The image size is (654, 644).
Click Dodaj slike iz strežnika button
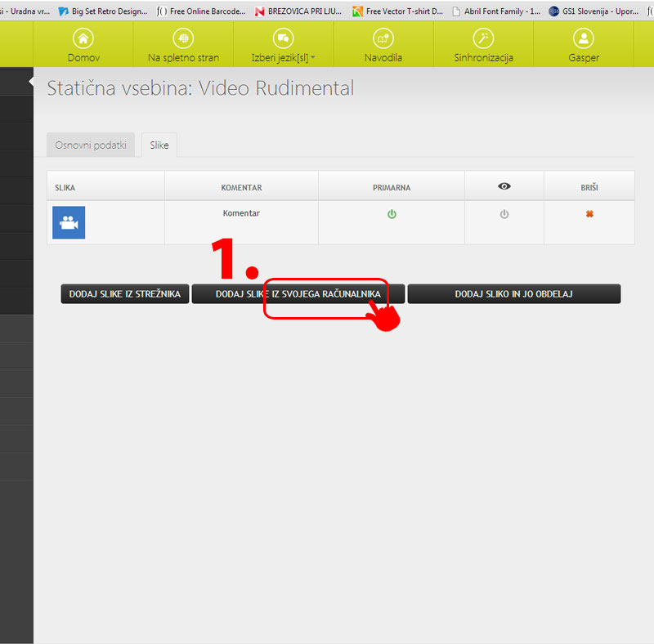point(125,294)
